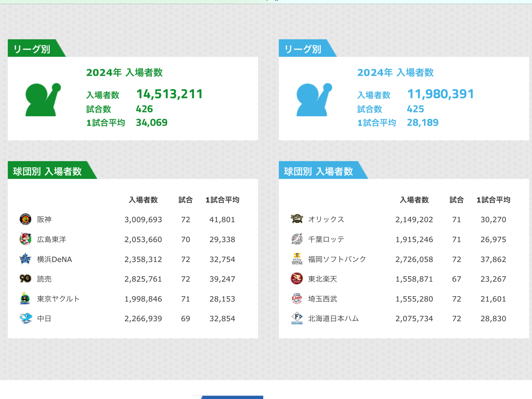The width and height of the screenshot is (532, 399).
Task: Click Rakuten's game count 67
Action: click(x=457, y=279)
